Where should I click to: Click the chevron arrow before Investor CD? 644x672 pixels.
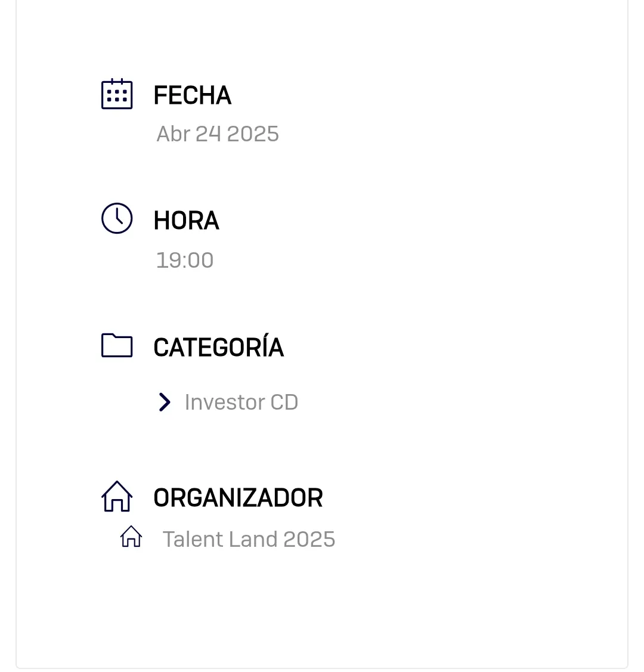[x=165, y=402]
